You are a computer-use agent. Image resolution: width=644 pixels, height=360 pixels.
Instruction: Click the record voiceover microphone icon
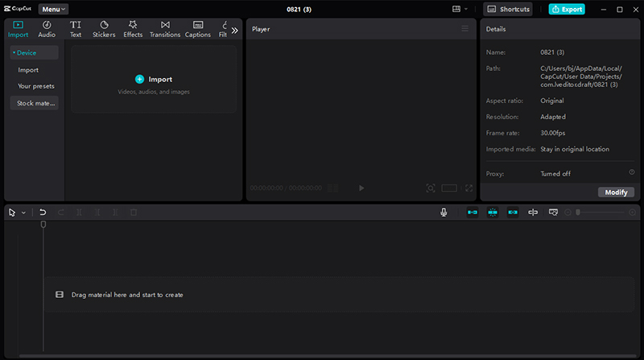coord(444,213)
